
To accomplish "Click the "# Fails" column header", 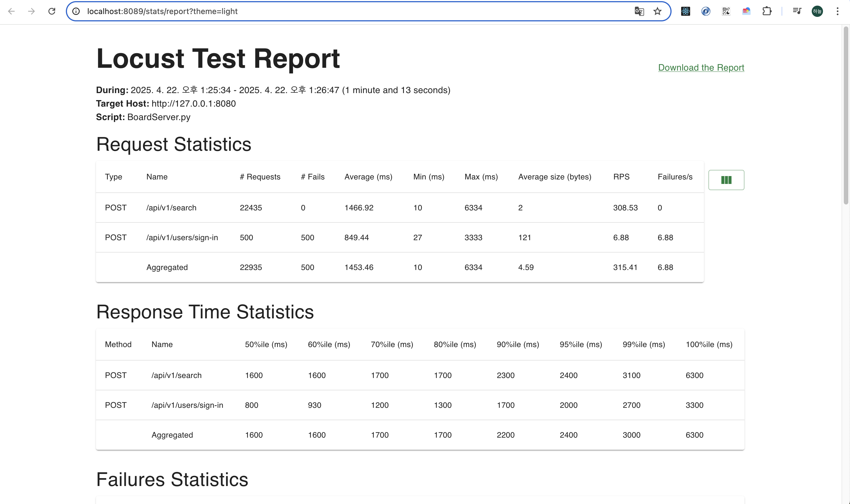I will point(313,177).
